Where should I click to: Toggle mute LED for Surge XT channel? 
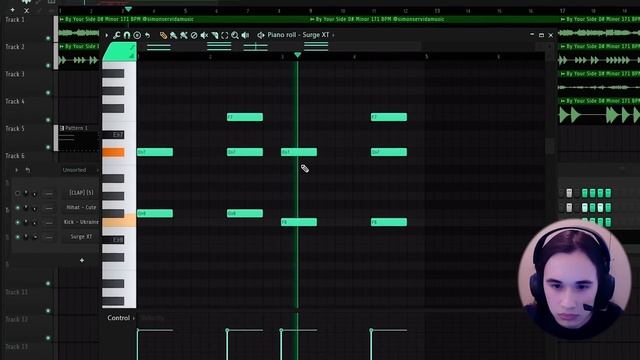click(18, 237)
